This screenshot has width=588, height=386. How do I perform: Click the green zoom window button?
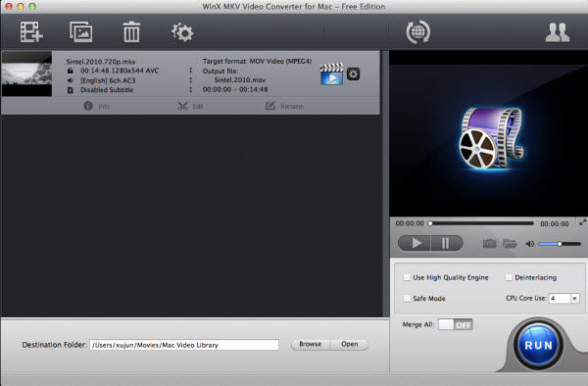click(x=32, y=7)
